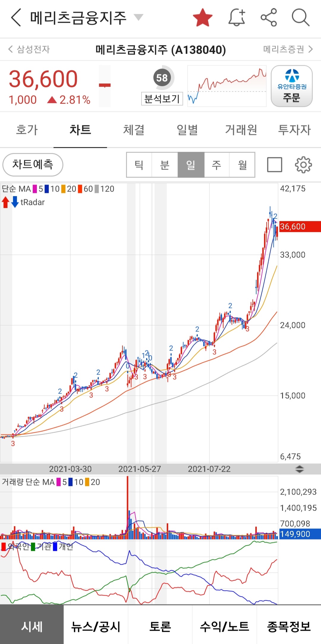The height and width of the screenshot is (644, 321).
Task: Tap the blue 149,900 volume tag
Action: coord(300,534)
